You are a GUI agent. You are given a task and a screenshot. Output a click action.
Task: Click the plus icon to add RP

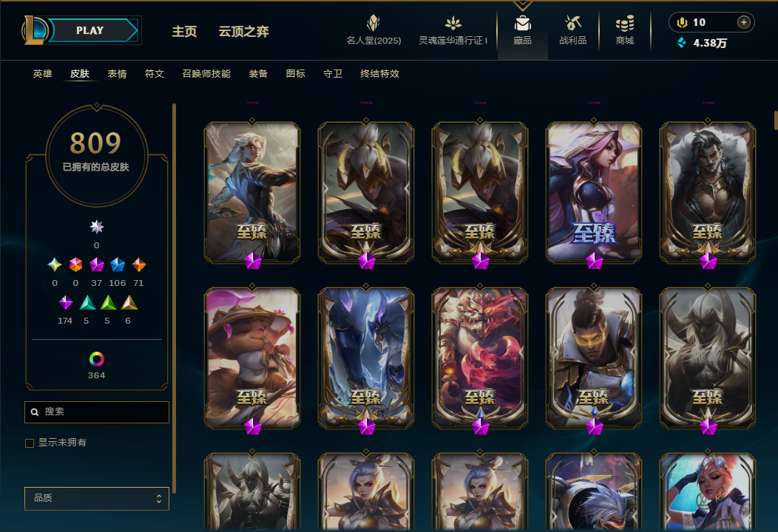point(743,22)
